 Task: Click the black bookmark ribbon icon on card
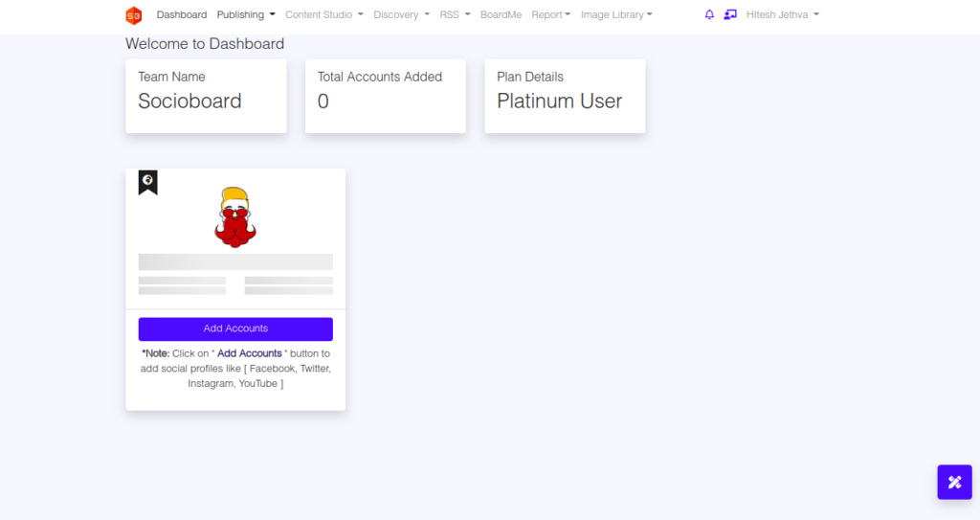point(148,183)
